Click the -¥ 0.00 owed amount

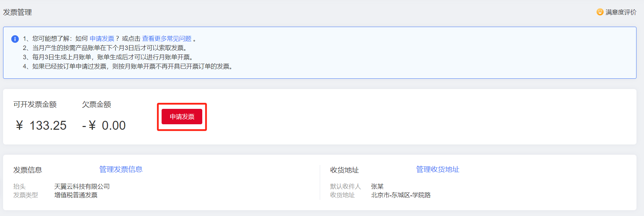pos(104,126)
